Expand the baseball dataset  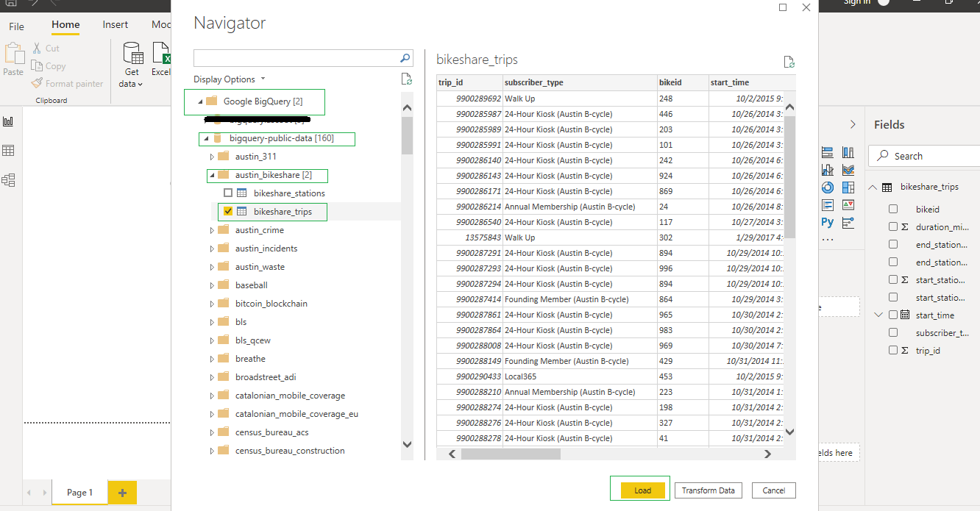pos(213,285)
